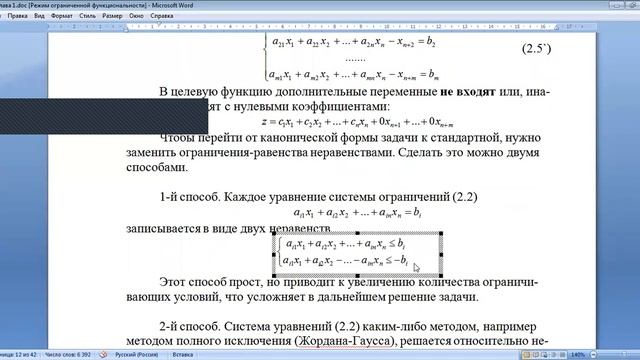Click the proofing errors icon in status bar
The height and width of the screenshot is (360, 640).
click(x=103, y=355)
